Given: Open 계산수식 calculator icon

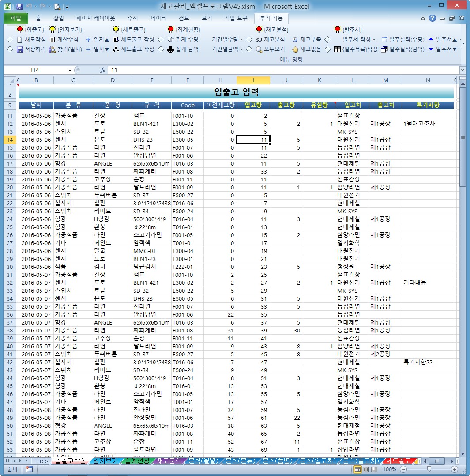Looking at the screenshot, I should tap(52, 39).
